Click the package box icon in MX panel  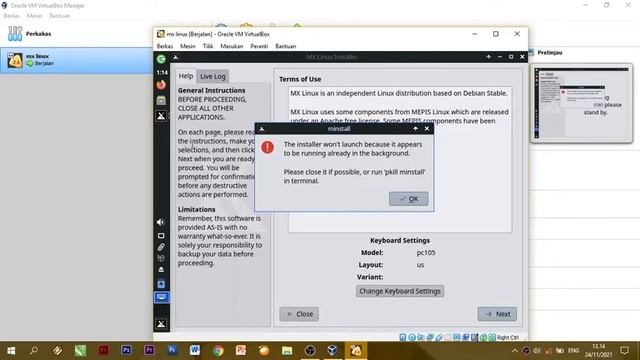pyautogui.click(x=161, y=258)
